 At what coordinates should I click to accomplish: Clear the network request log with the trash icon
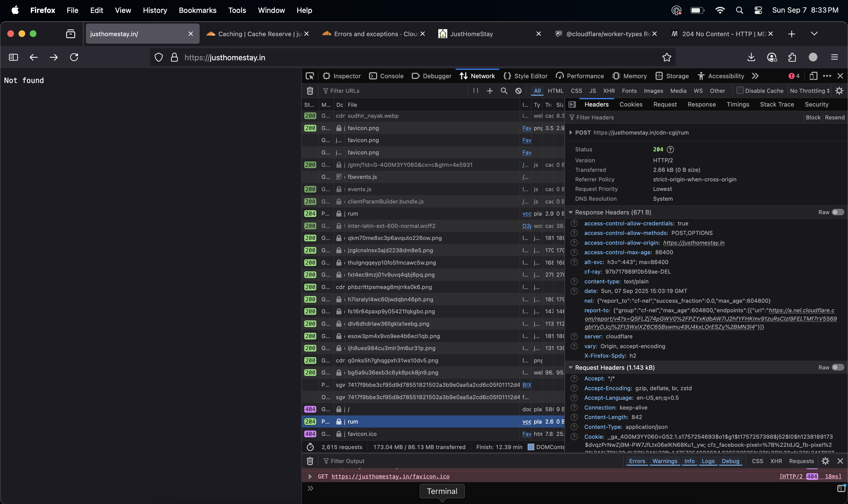[x=310, y=91]
